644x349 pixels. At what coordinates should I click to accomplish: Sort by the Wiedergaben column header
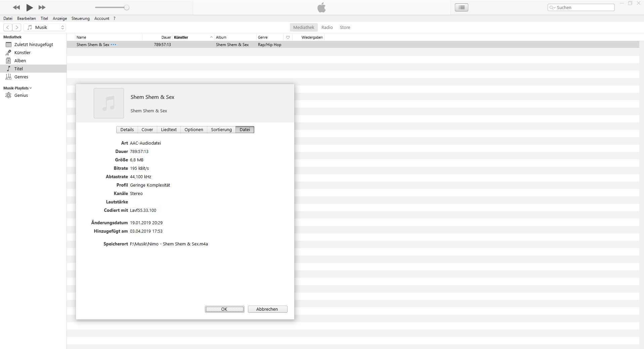pyautogui.click(x=308, y=37)
